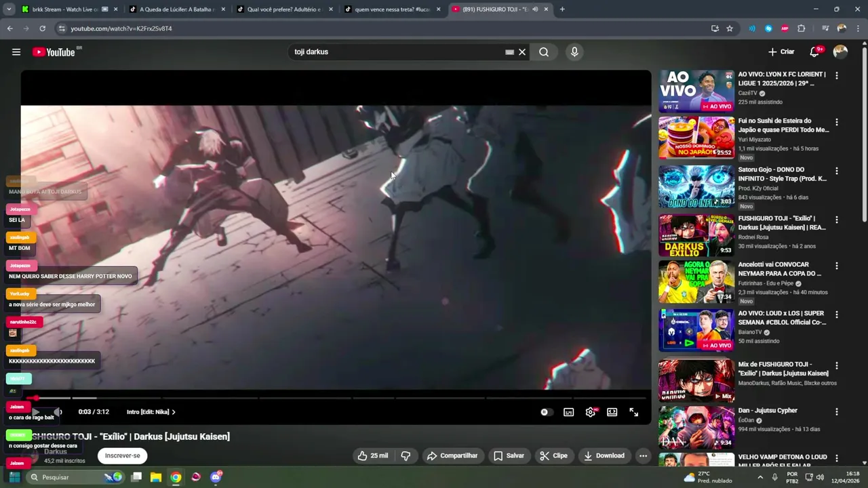Clear the search text with the X icon
This screenshot has width=868, height=488.
click(x=522, y=52)
